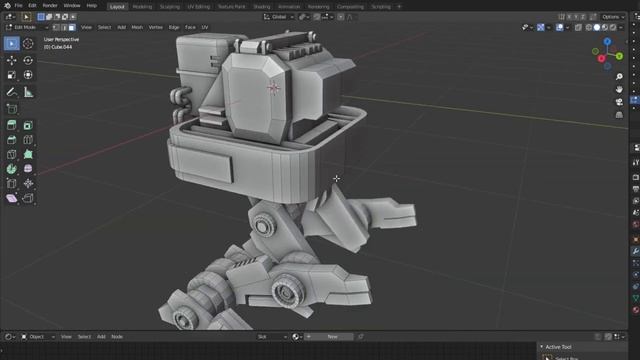The width and height of the screenshot is (640, 360).
Task: Switch to the Shading workspace tab
Action: [262, 7]
